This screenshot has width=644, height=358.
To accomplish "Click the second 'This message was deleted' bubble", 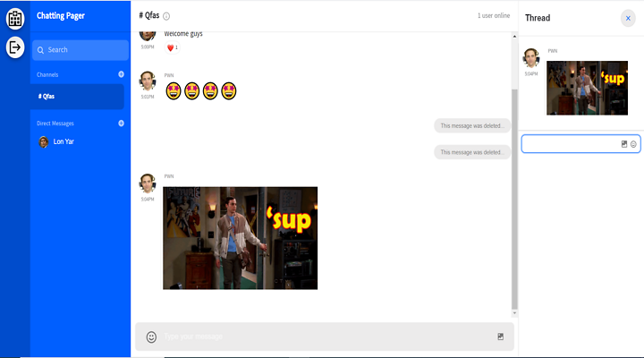I will click(472, 152).
